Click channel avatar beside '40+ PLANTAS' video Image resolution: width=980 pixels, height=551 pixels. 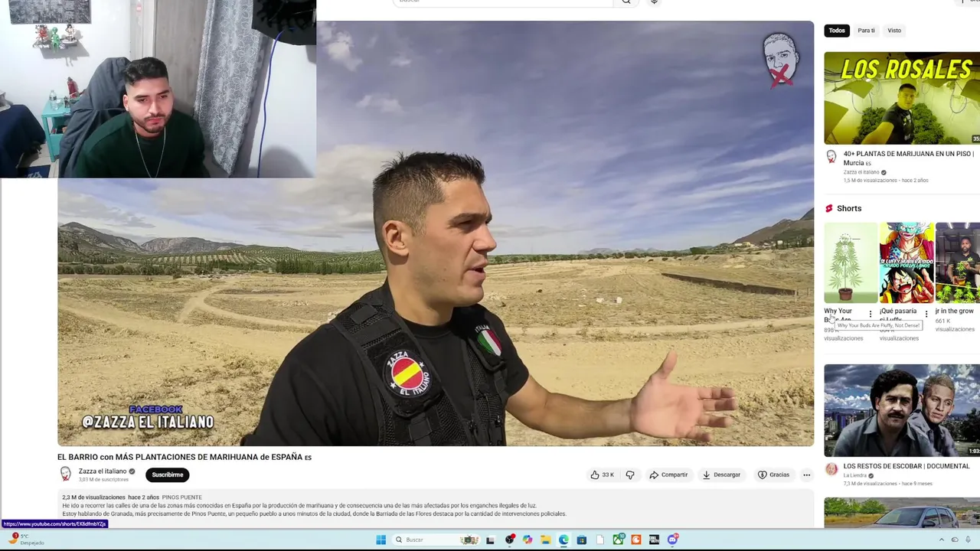click(x=831, y=156)
